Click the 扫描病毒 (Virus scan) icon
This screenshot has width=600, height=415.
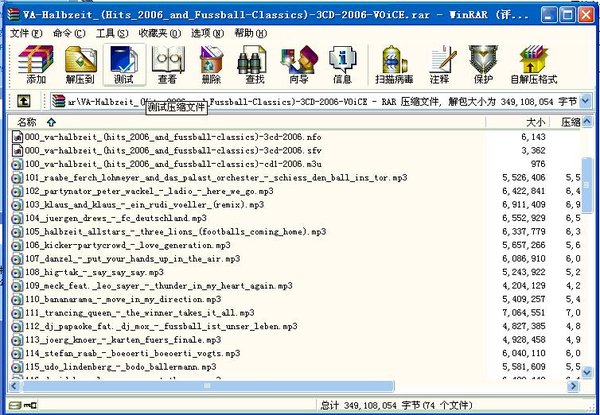tap(394, 64)
